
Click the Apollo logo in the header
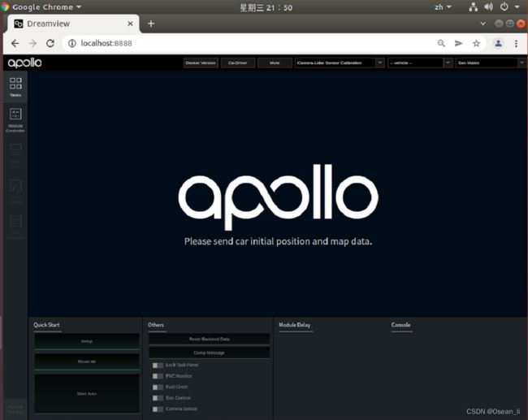tap(25, 63)
